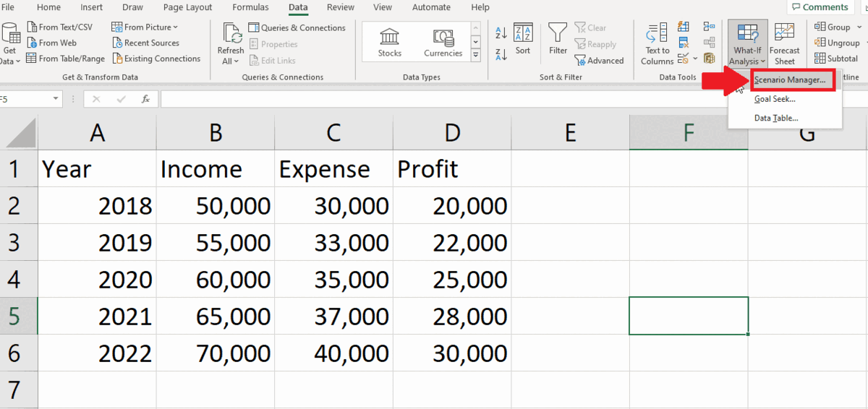Image resolution: width=868 pixels, height=409 pixels.
Task: Expand the Data Types gallery
Action: pyautogui.click(x=475, y=55)
